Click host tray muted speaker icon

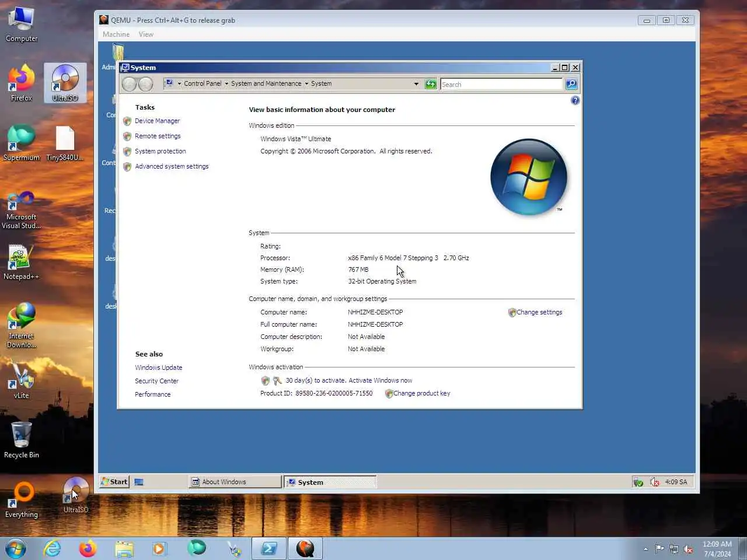(x=688, y=549)
